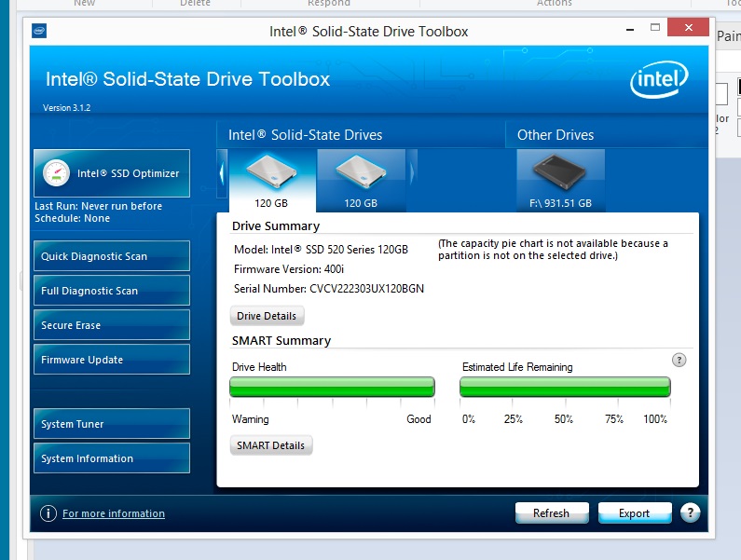The height and width of the screenshot is (560, 741).
Task: Open Secure Erase
Action: pos(112,325)
